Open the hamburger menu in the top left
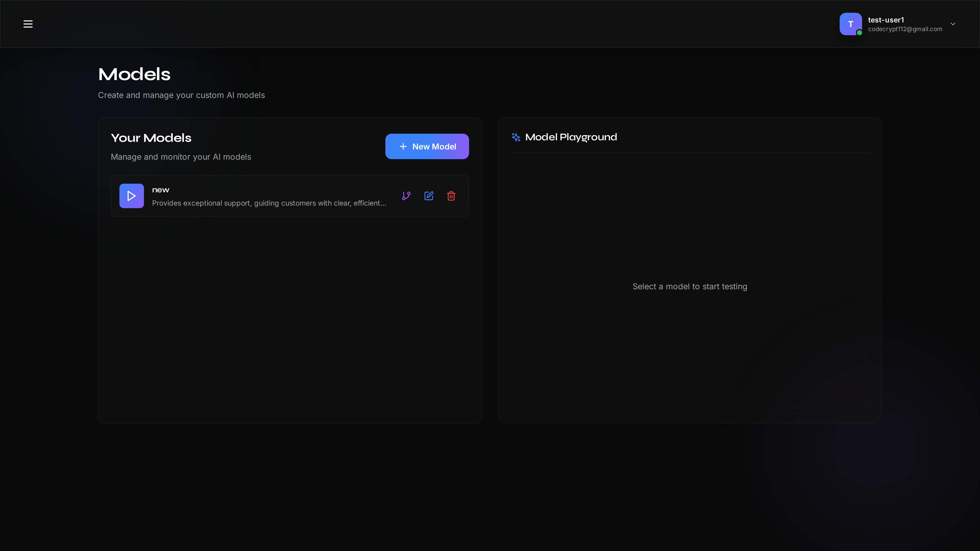 pyautogui.click(x=28, y=23)
